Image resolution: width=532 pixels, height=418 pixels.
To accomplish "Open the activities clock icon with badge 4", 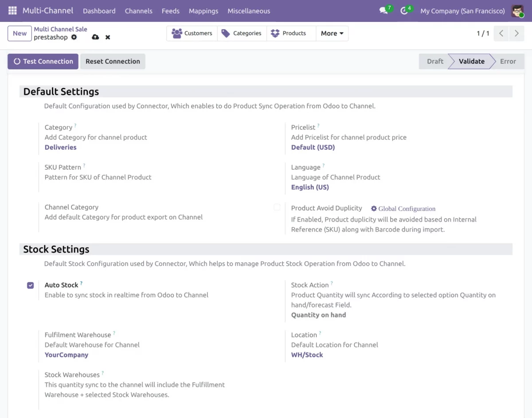I will (x=404, y=11).
